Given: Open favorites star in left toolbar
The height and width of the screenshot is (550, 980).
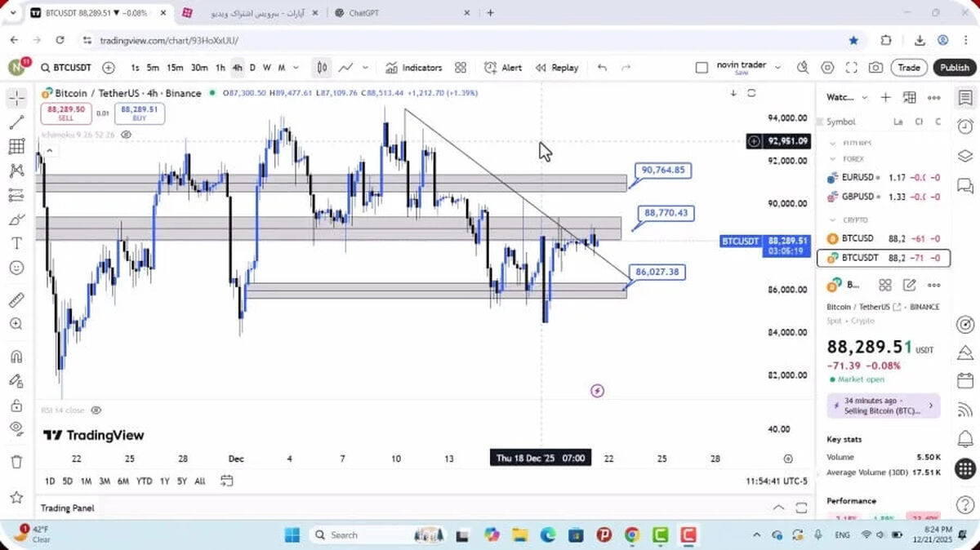Looking at the screenshot, I should coord(16,497).
